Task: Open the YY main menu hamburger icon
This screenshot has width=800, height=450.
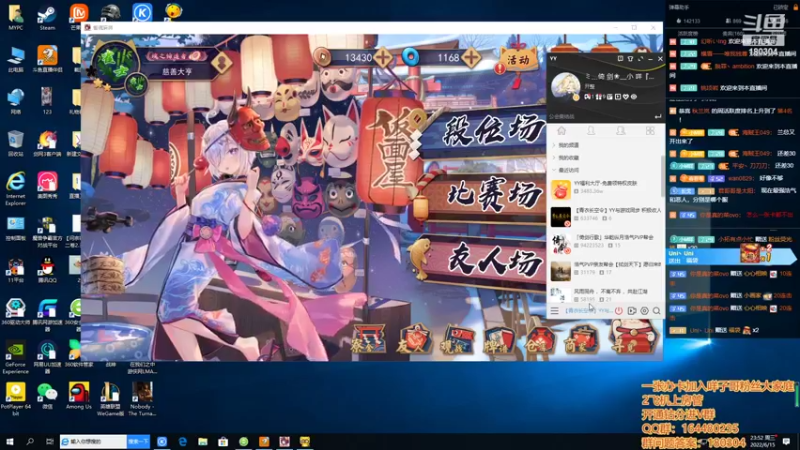Action: pos(555,311)
